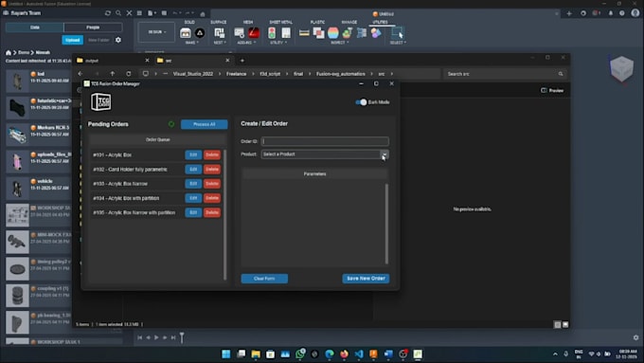The height and width of the screenshot is (363, 644).
Task: Expand the INSPECT dropdown in Fusion toolbar
Action: [340, 43]
